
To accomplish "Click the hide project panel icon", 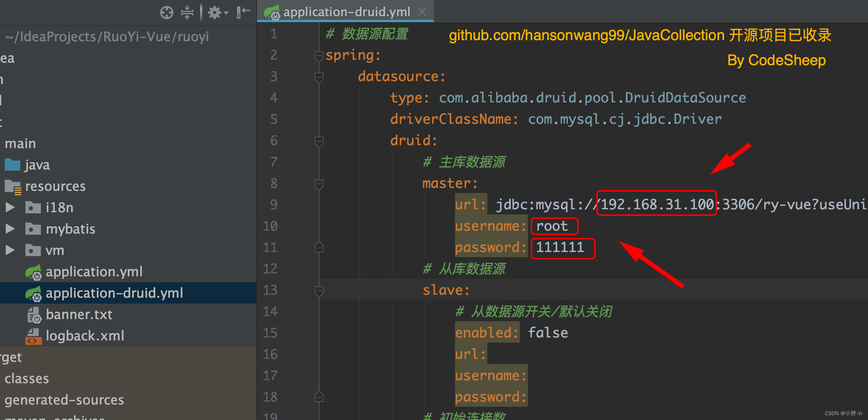I will [243, 12].
